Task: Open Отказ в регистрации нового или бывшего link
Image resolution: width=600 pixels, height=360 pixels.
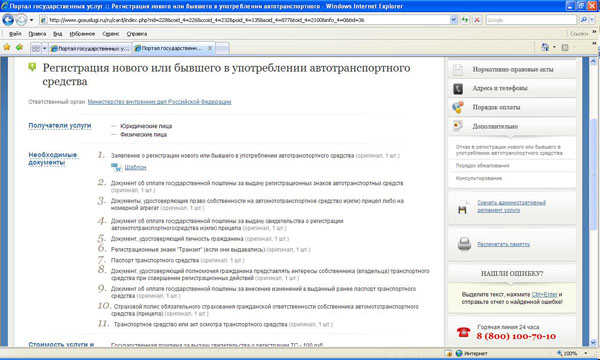Action: coord(509,150)
